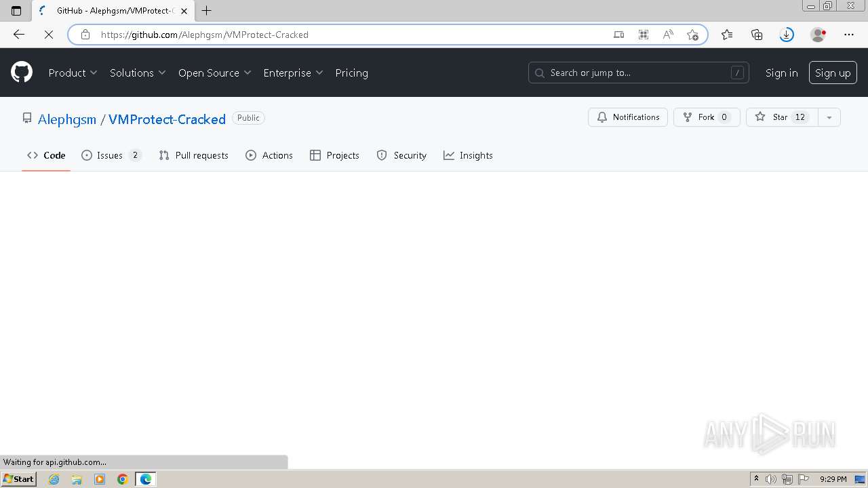Open File Explorer from the taskbar

[77, 479]
